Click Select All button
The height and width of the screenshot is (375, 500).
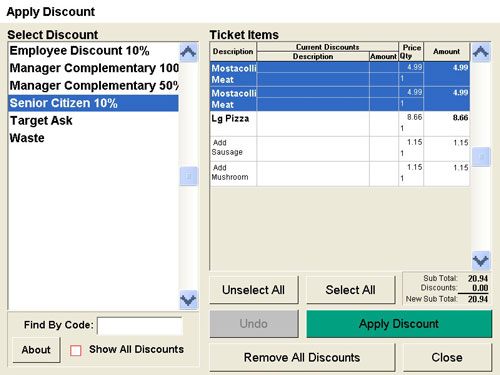click(350, 290)
